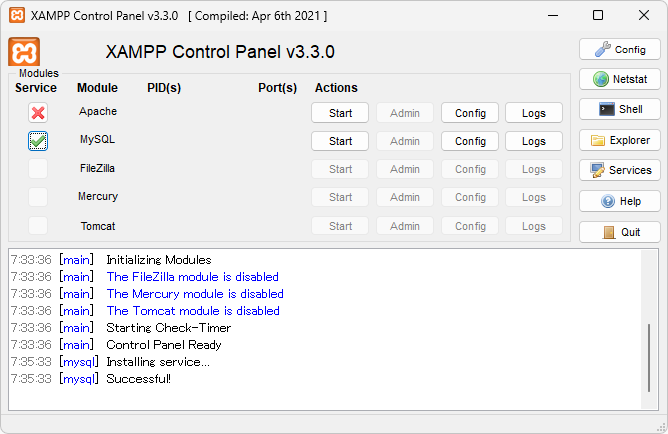Open Netstat with the globe icon
668x434 pixels.
[x=619, y=79]
